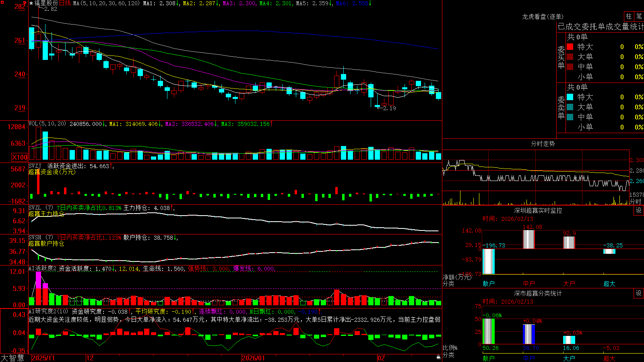Click the 爆发线: 6.000 label
Image resolution: width=644 pixels, height=362 pixels.
254,269
